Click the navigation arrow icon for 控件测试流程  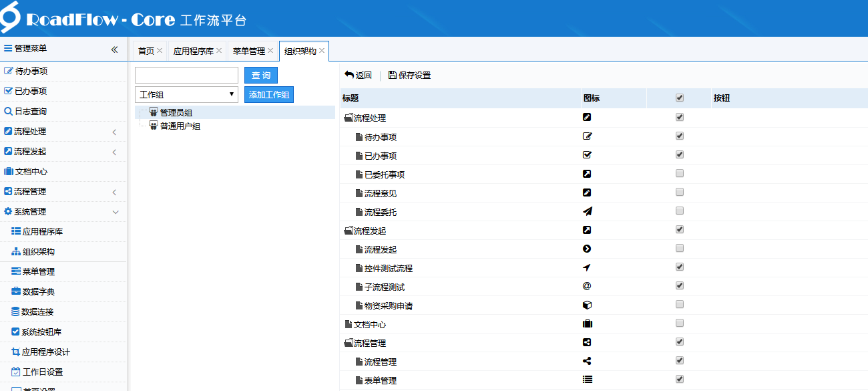click(x=587, y=267)
